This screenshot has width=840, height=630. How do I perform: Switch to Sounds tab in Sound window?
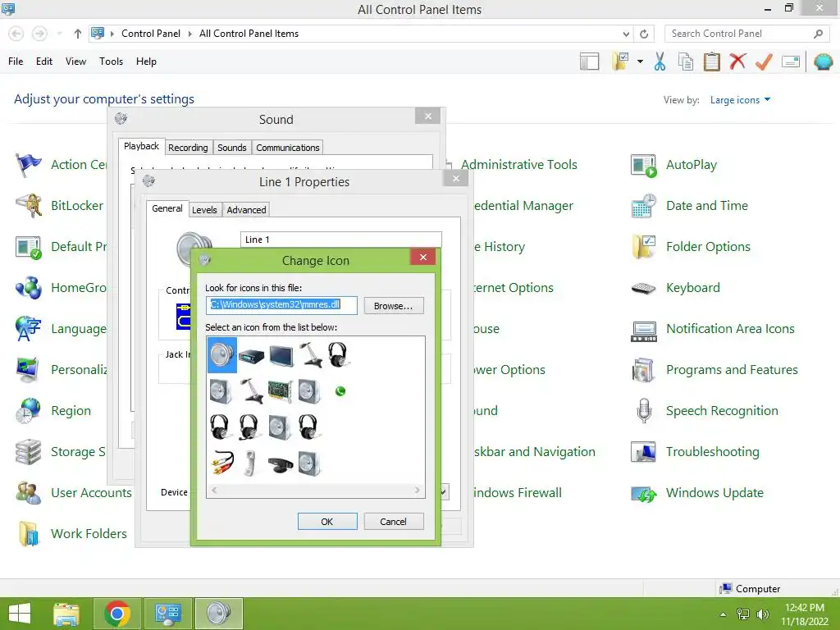232,148
